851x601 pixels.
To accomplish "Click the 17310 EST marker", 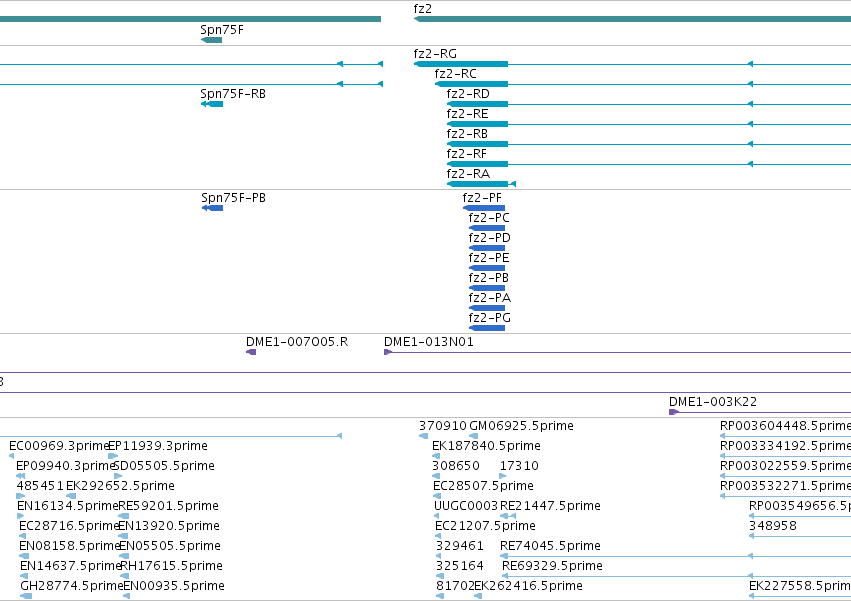I will [503, 477].
